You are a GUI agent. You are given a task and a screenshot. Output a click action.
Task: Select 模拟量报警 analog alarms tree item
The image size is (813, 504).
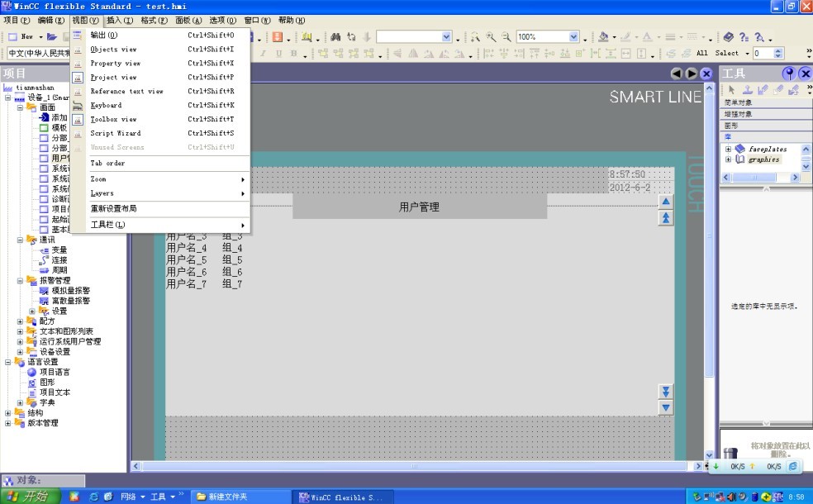point(70,290)
